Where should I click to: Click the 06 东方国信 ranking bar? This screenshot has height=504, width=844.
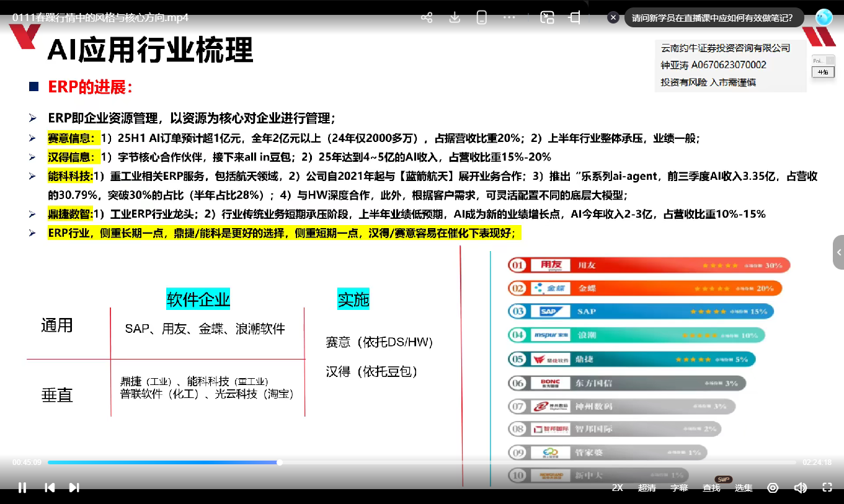tap(627, 383)
